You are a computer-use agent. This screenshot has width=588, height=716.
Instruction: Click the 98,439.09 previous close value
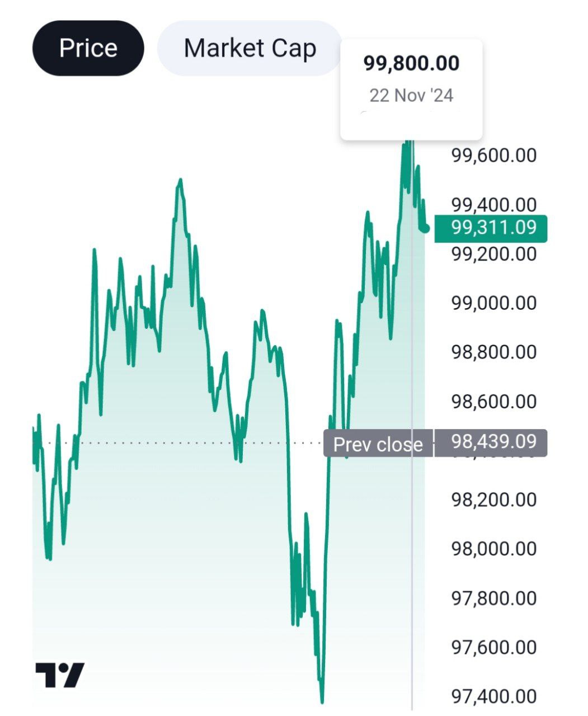tap(491, 442)
